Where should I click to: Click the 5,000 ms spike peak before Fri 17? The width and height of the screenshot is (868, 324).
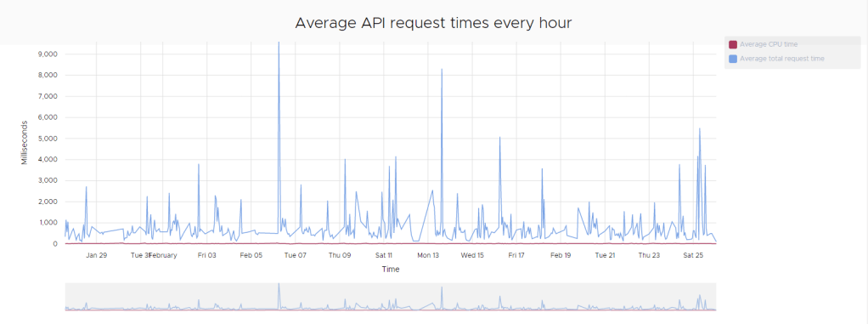coord(500,138)
